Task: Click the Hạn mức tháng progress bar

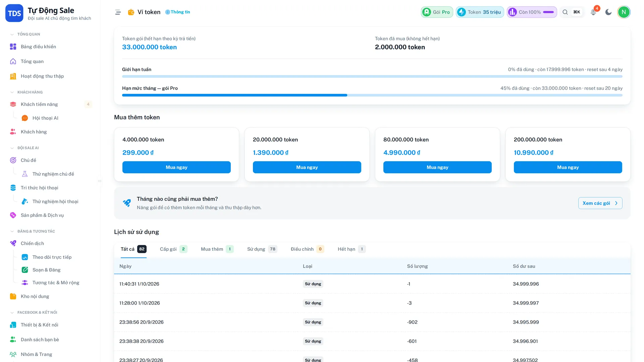Action: 372,95
